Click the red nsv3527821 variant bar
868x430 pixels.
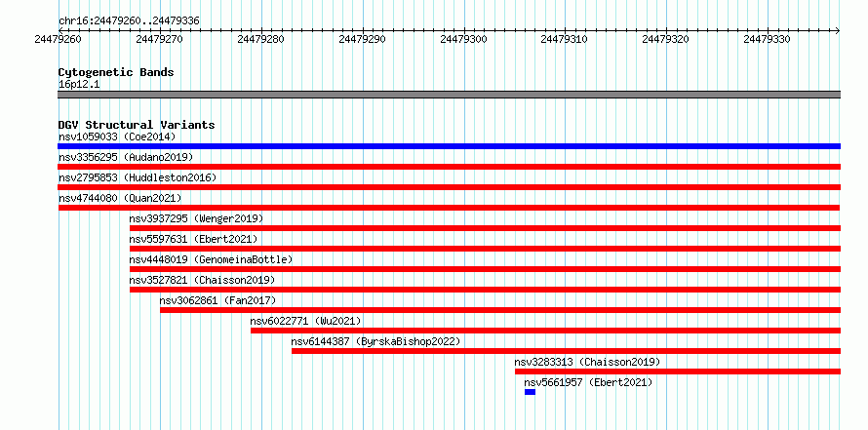[485, 290]
